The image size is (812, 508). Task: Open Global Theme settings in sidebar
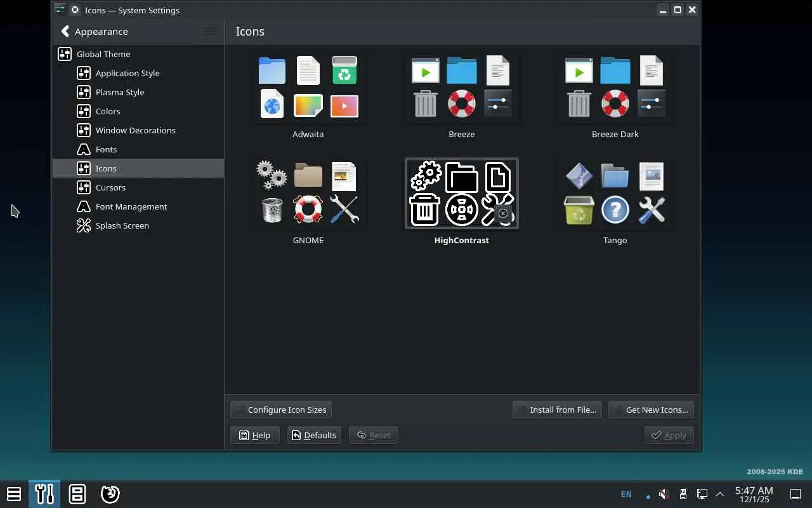click(138, 54)
